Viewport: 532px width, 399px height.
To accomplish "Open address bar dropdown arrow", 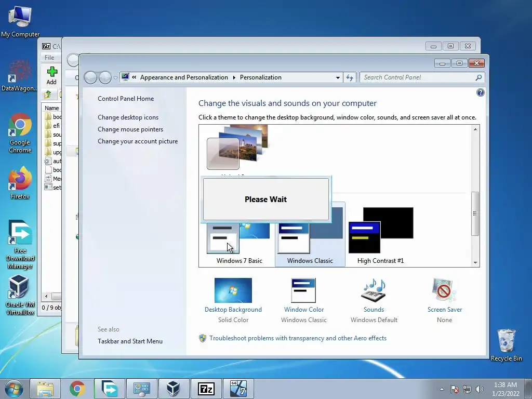I will pyautogui.click(x=338, y=77).
